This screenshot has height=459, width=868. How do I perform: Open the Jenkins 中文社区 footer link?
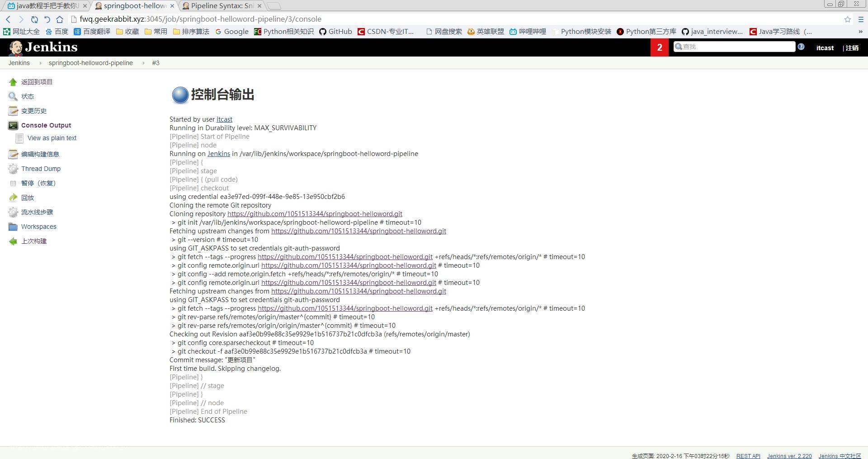(x=840, y=456)
